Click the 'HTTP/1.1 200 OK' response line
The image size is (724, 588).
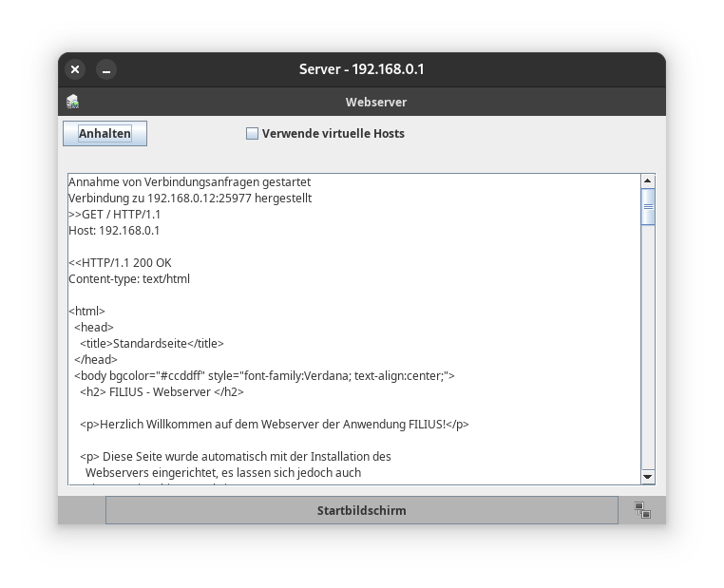coord(120,263)
